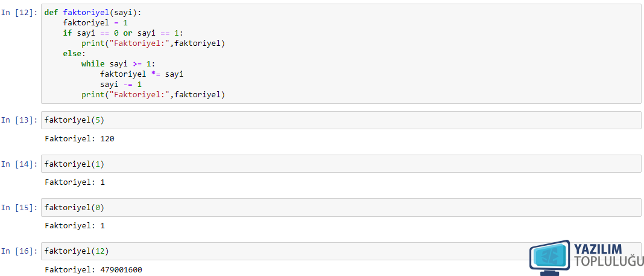644x276 pixels.
Task: Select the In [12] cell prompt
Action: click(x=20, y=12)
